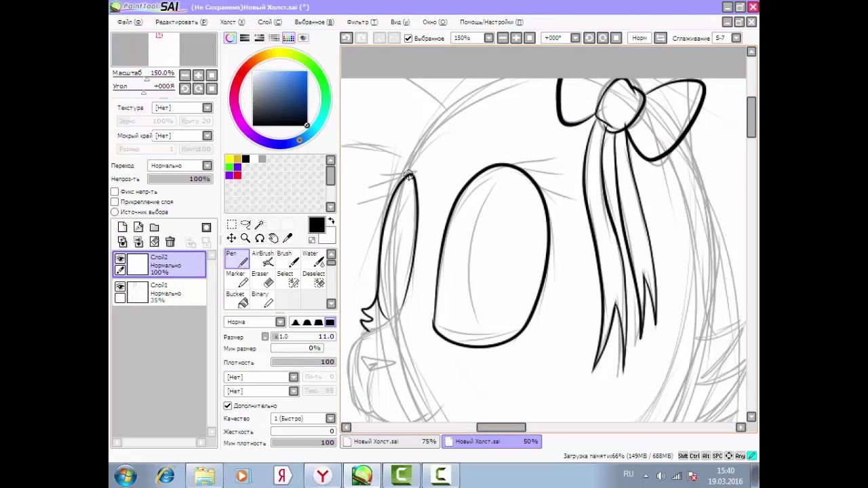Click the Норм view button
868x488 pixels.
(x=639, y=38)
